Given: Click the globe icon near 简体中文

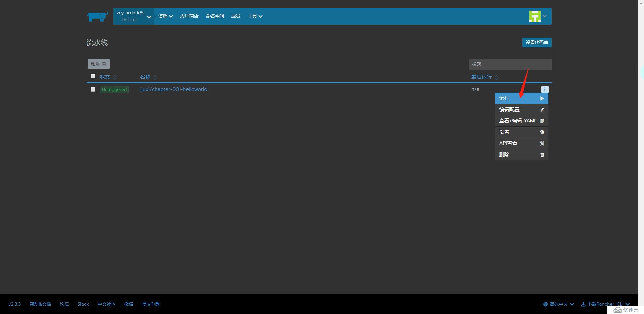Looking at the screenshot, I should click(545, 304).
